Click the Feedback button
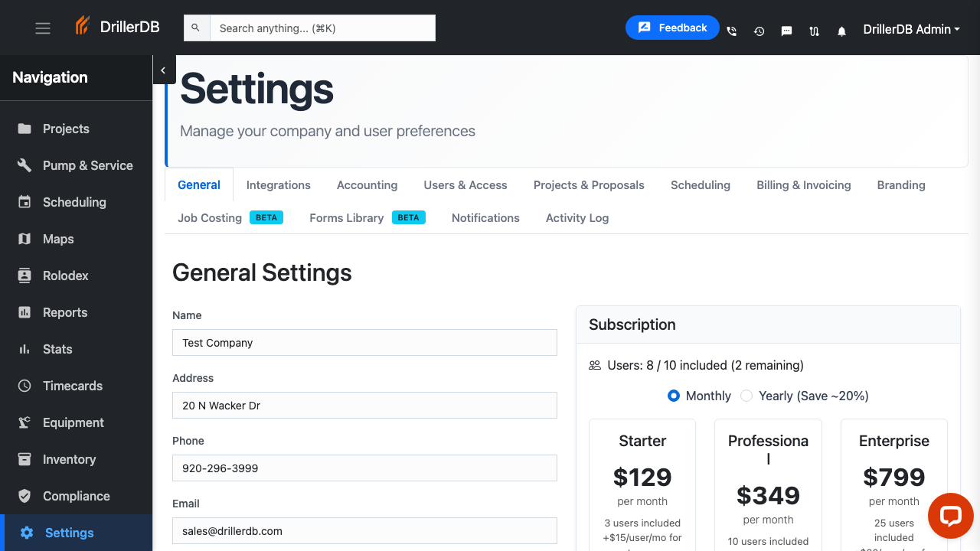The width and height of the screenshot is (980, 551). tap(672, 27)
